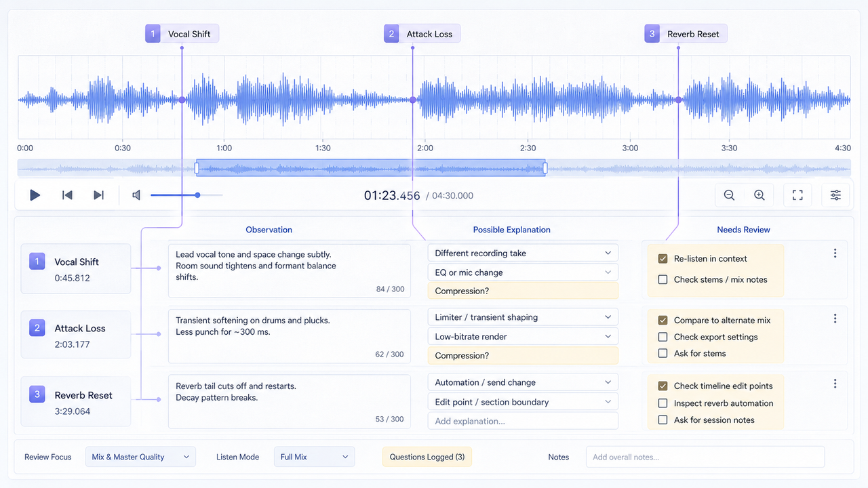Check the Check stems / mix notes box
Viewport: 868px width, 488px height.
tap(663, 279)
